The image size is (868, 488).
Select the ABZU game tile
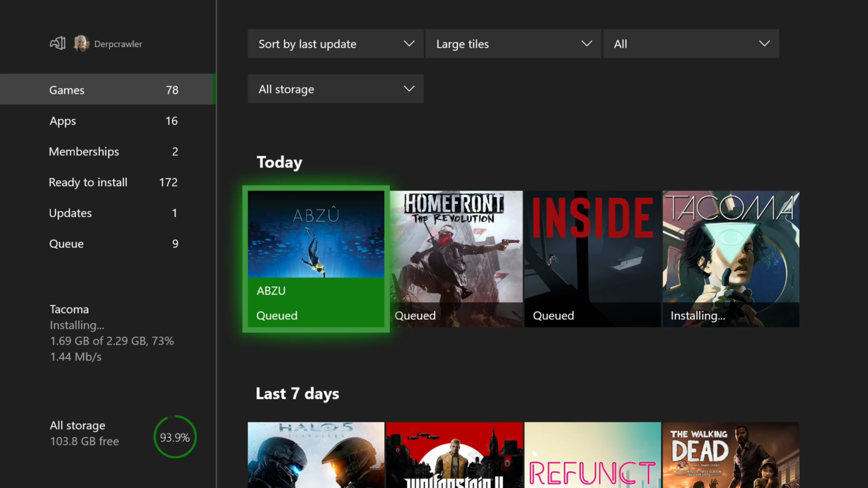point(316,259)
